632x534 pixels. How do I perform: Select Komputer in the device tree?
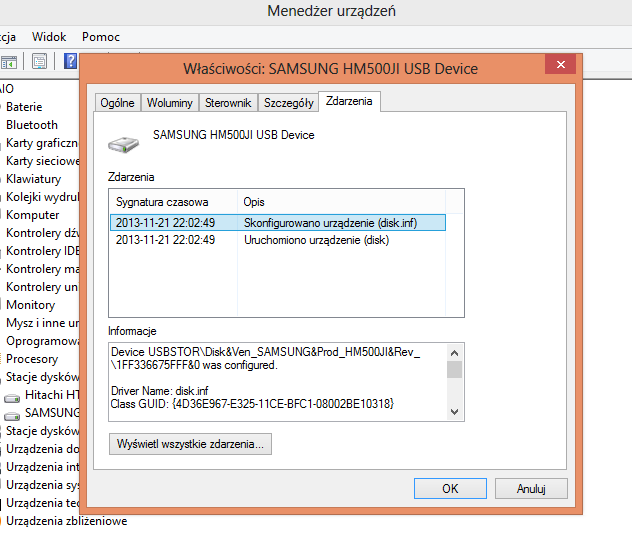coord(33,215)
